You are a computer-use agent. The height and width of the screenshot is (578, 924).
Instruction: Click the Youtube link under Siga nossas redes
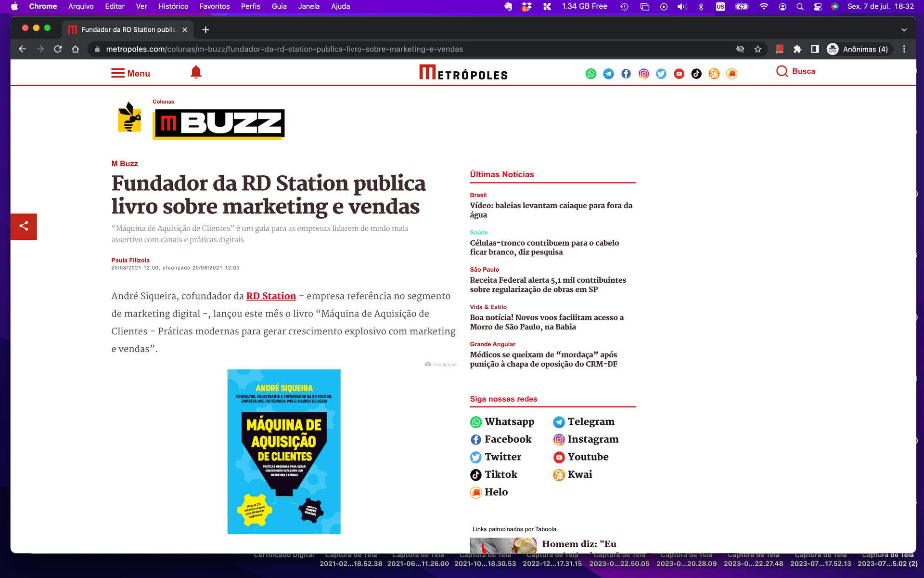point(581,457)
